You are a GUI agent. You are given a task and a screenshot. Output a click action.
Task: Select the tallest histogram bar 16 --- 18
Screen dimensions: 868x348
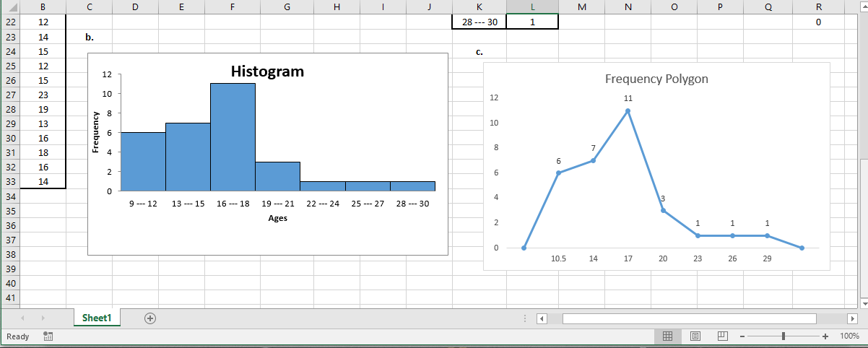(x=233, y=137)
